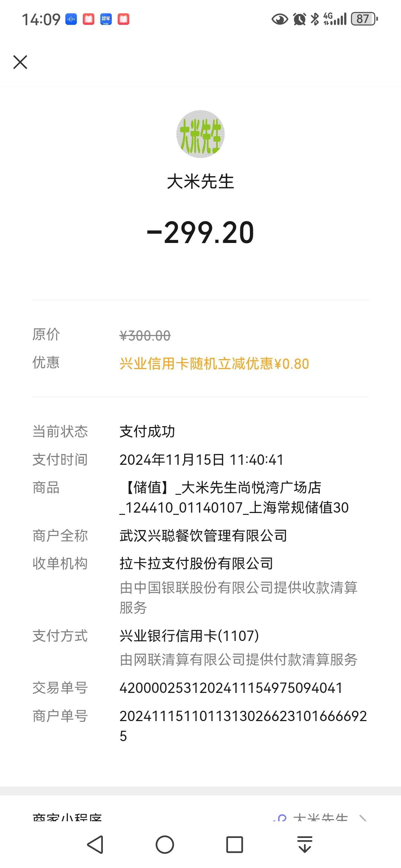Tap the -299.20 payment amount
This screenshot has width=401, height=868.
click(x=200, y=233)
